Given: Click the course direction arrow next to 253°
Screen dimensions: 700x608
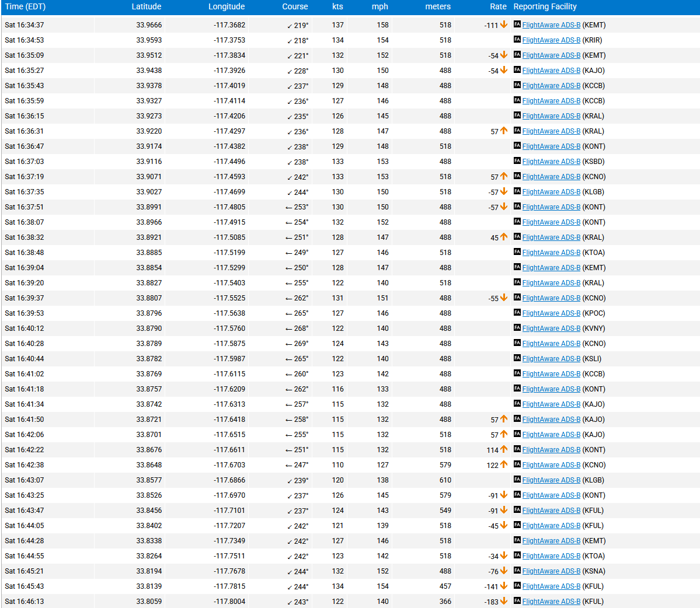Looking at the screenshot, I should pyautogui.click(x=288, y=207).
